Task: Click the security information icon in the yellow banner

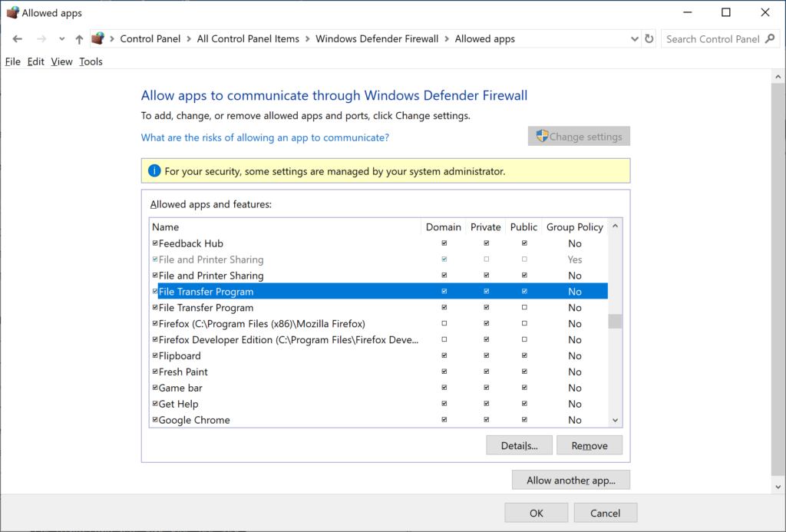Action: (x=154, y=170)
